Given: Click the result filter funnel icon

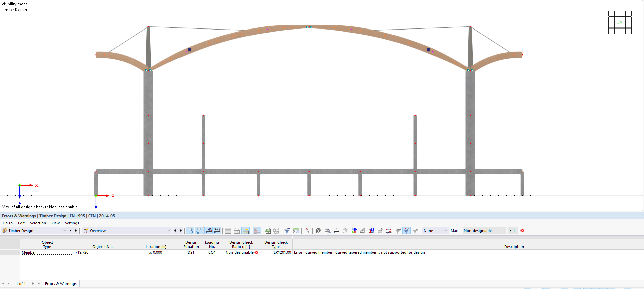Looking at the screenshot, I should pos(287,231).
